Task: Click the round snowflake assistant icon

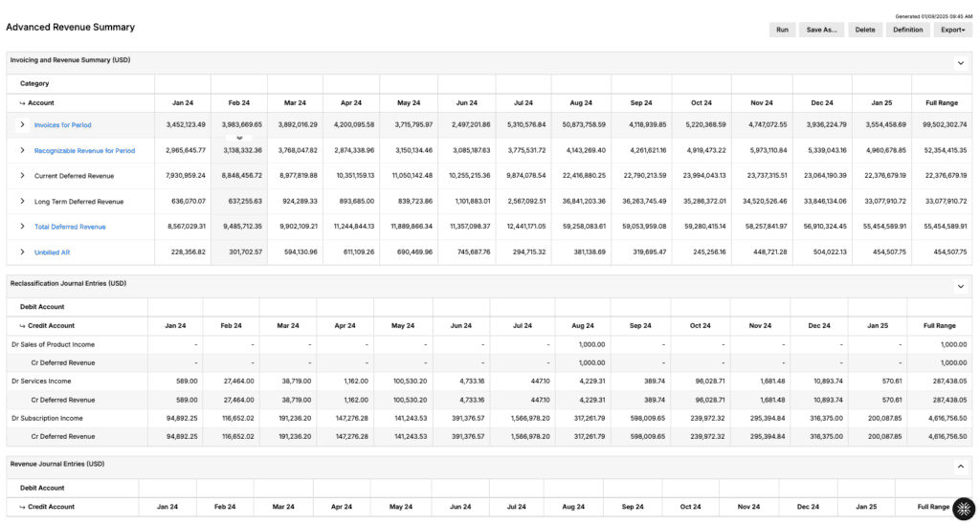Action: coord(964,509)
